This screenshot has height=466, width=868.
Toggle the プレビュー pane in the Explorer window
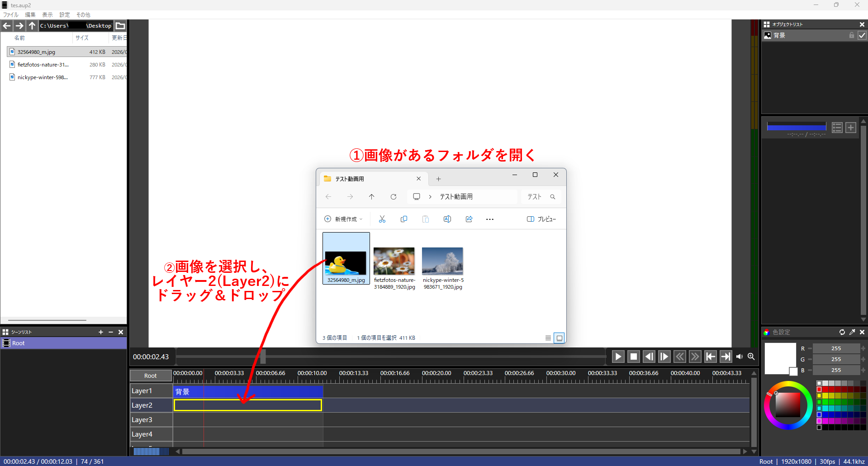click(541, 219)
